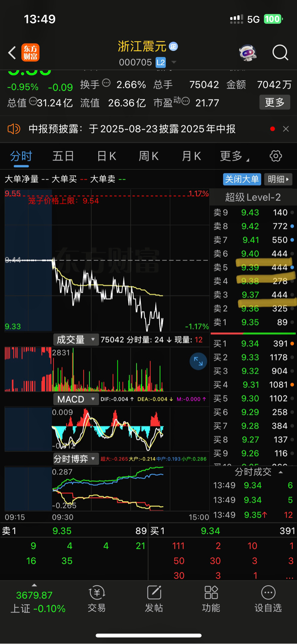This screenshot has width=297, height=644.
Task: Open the 成交量 indicator dropdown
Action: [76, 340]
